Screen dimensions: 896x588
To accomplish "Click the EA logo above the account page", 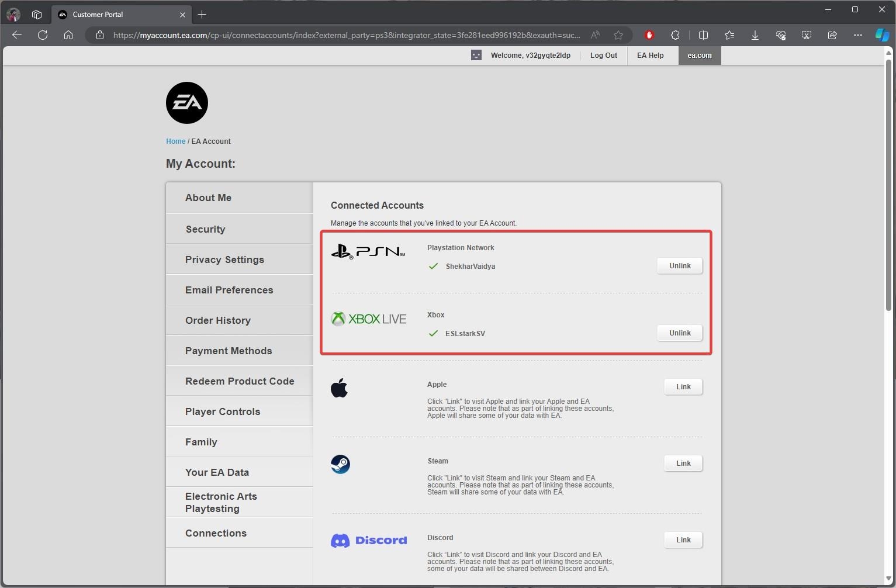I will [x=186, y=103].
